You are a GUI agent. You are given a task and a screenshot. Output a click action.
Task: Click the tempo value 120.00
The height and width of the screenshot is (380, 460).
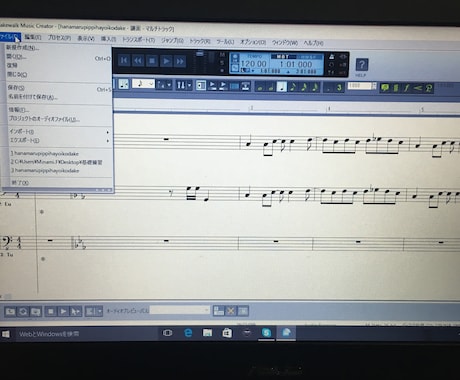point(254,64)
